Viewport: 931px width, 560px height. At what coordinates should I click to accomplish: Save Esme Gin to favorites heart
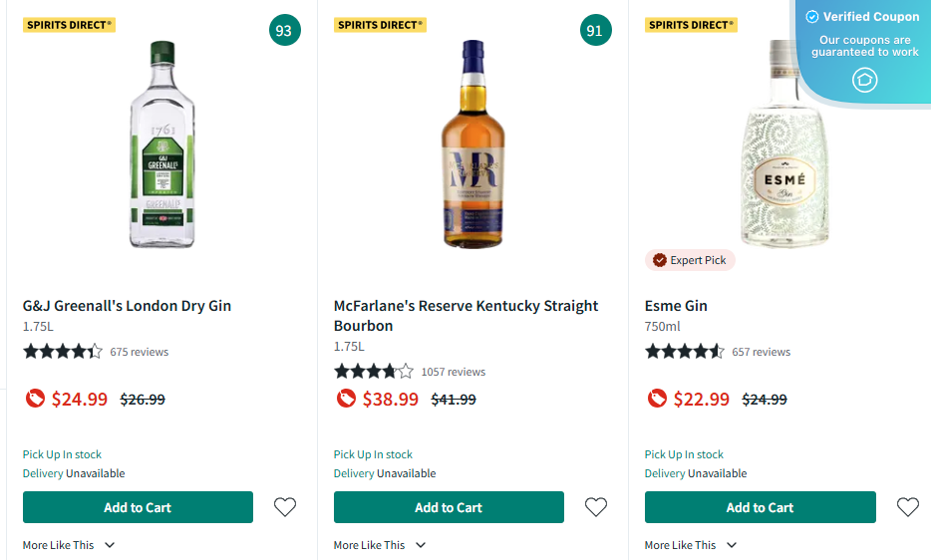click(907, 507)
